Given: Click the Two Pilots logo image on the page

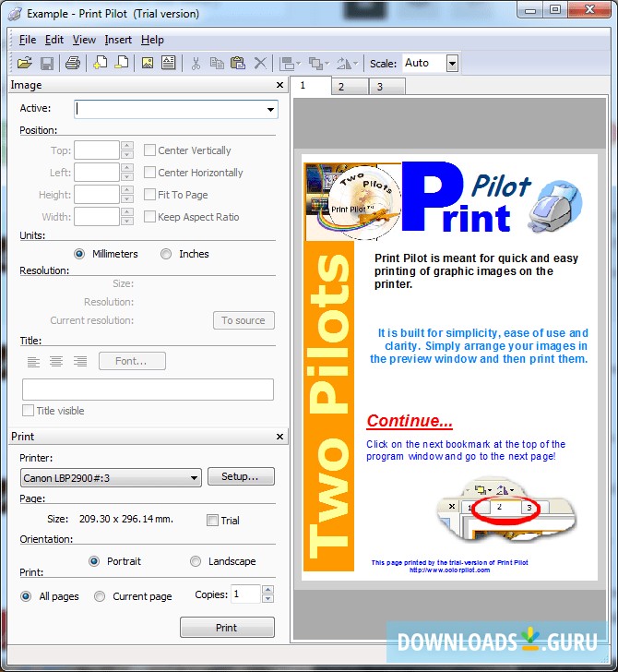Looking at the screenshot, I should coord(353,201).
